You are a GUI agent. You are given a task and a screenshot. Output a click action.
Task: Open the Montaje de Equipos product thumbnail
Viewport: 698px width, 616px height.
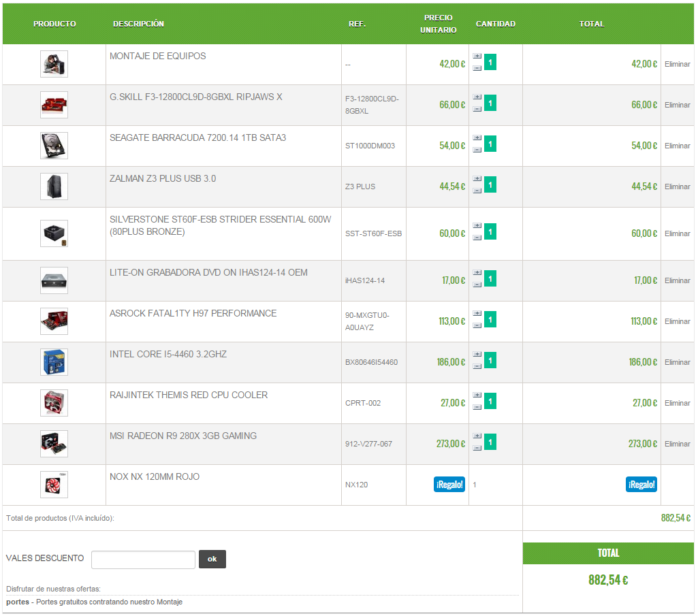point(54,64)
